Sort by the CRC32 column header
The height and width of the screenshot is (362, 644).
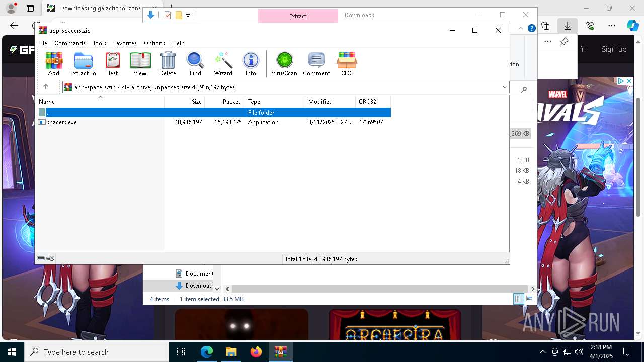point(373,102)
